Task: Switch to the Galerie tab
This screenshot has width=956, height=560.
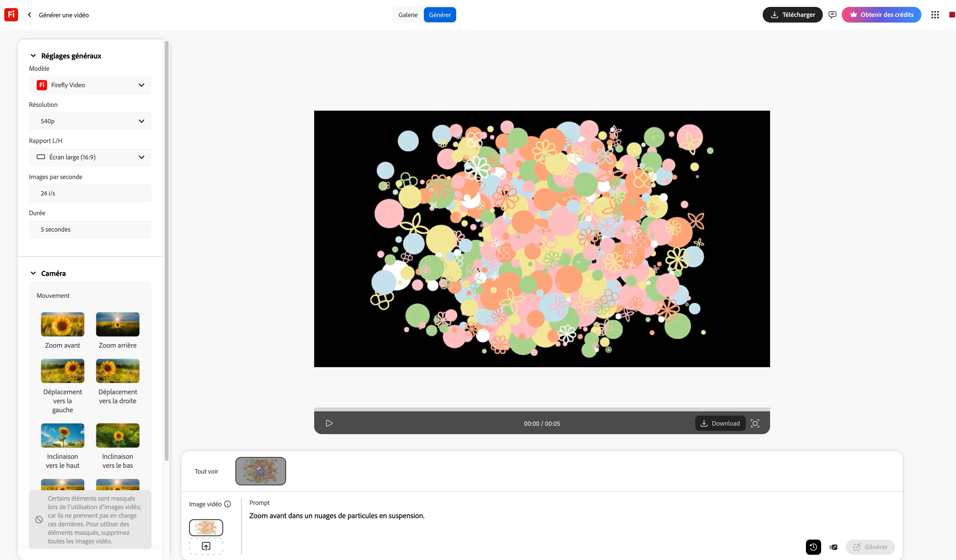Action: pos(408,15)
